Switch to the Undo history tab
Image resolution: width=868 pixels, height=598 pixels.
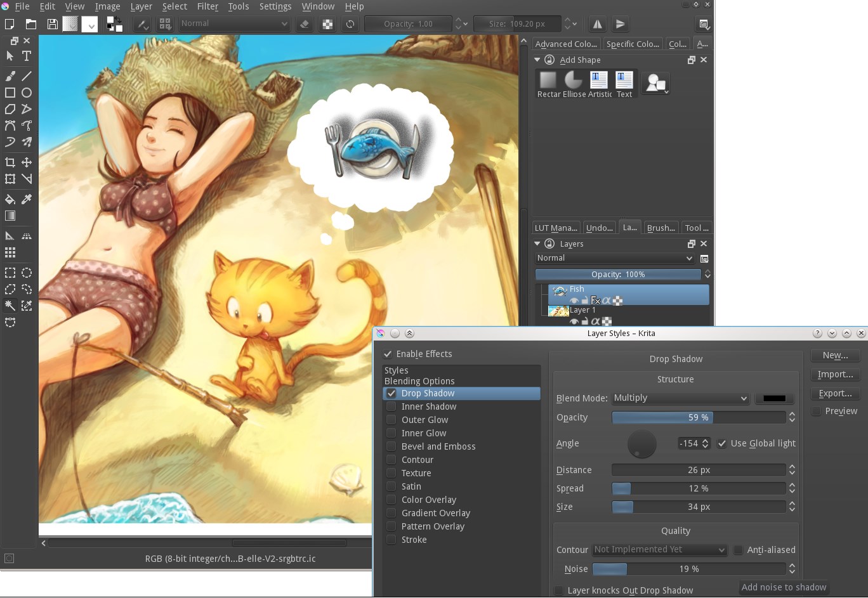(599, 228)
